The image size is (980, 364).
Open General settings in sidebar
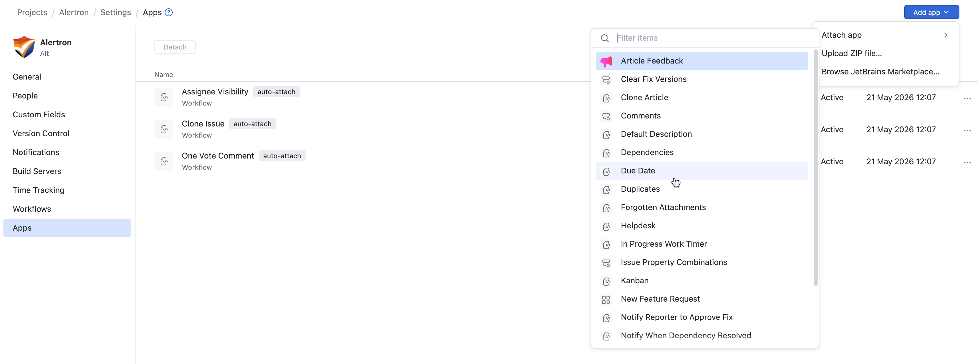(67, 76)
